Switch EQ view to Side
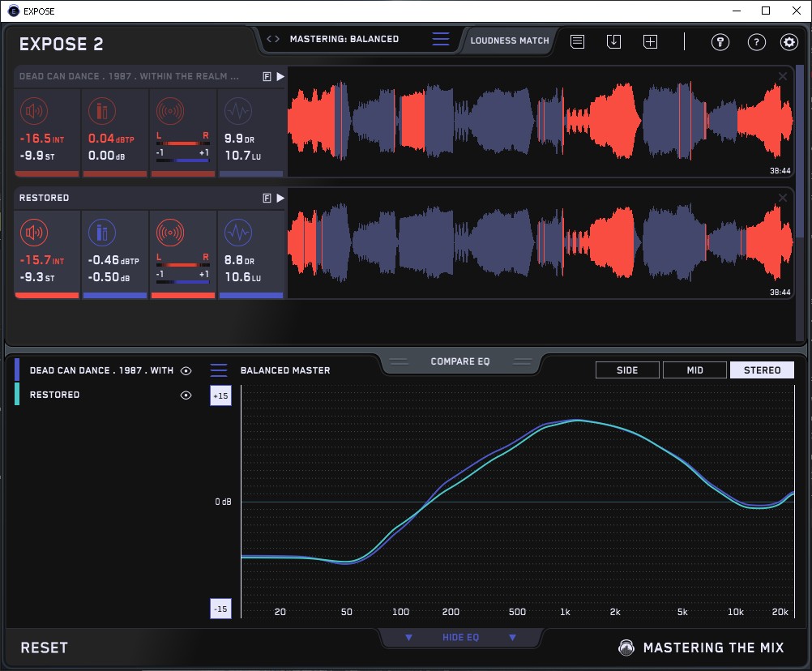The width and height of the screenshot is (812, 671). coord(627,370)
